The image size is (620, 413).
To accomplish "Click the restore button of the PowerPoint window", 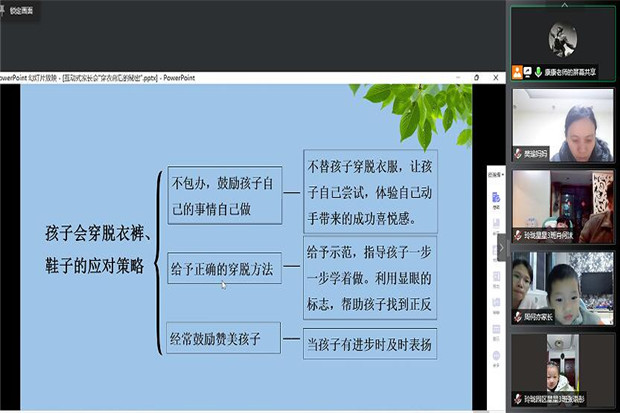I will (x=478, y=77).
